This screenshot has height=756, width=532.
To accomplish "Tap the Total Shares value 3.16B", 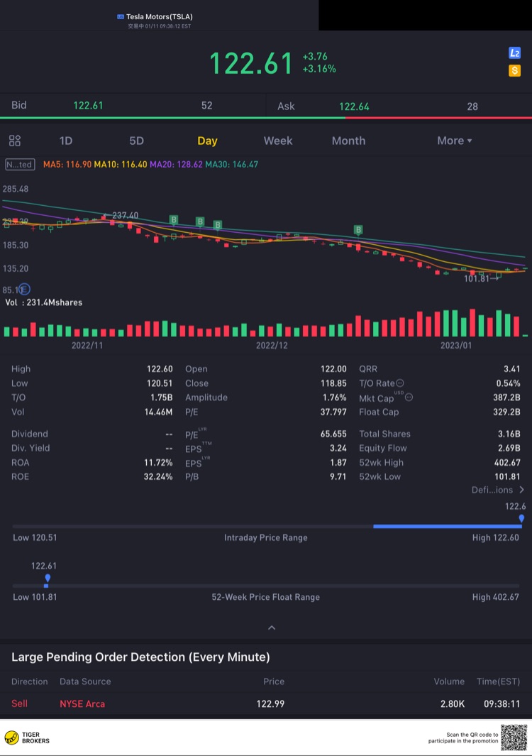I will [x=509, y=434].
